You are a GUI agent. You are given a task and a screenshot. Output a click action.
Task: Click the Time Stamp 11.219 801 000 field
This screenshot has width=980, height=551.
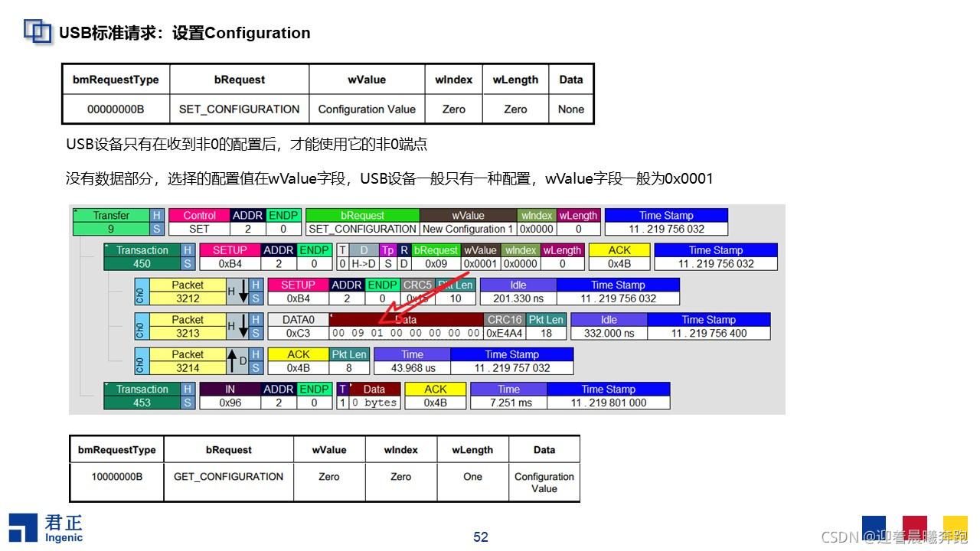tap(608, 396)
